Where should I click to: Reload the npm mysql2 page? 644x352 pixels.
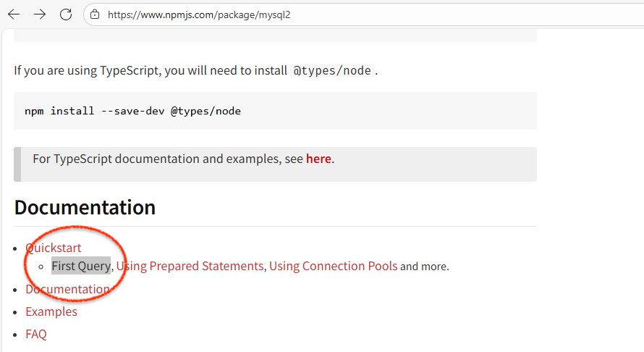pyautogui.click(x=66, y=14)
